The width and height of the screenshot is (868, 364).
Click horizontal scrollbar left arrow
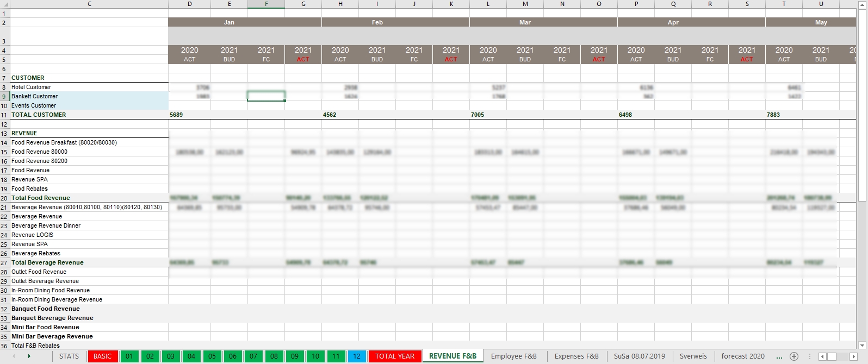(x=822, y=356)
